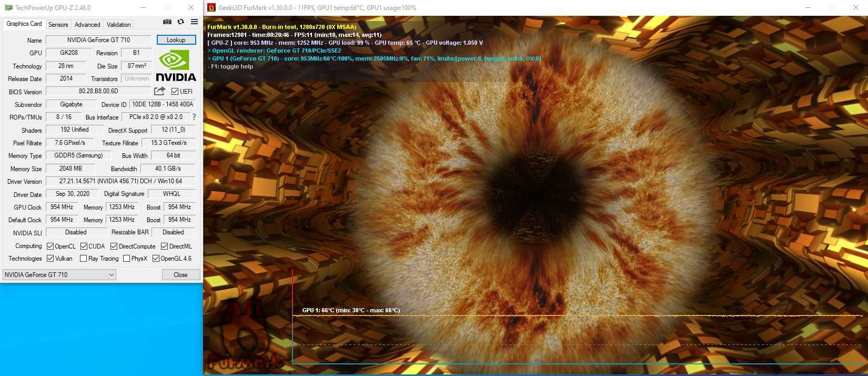The image size is (868, 376).
Task: Click the F1 toggle help text in FurMark
Action: (230, 66)
